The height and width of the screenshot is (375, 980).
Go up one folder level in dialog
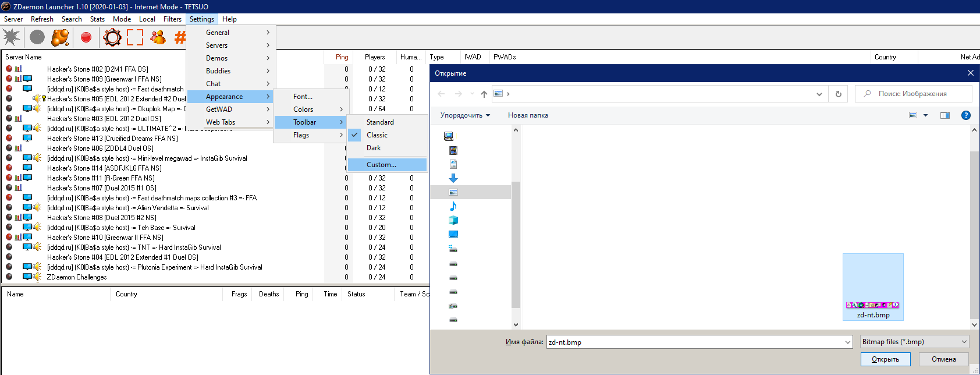point(484,94)
